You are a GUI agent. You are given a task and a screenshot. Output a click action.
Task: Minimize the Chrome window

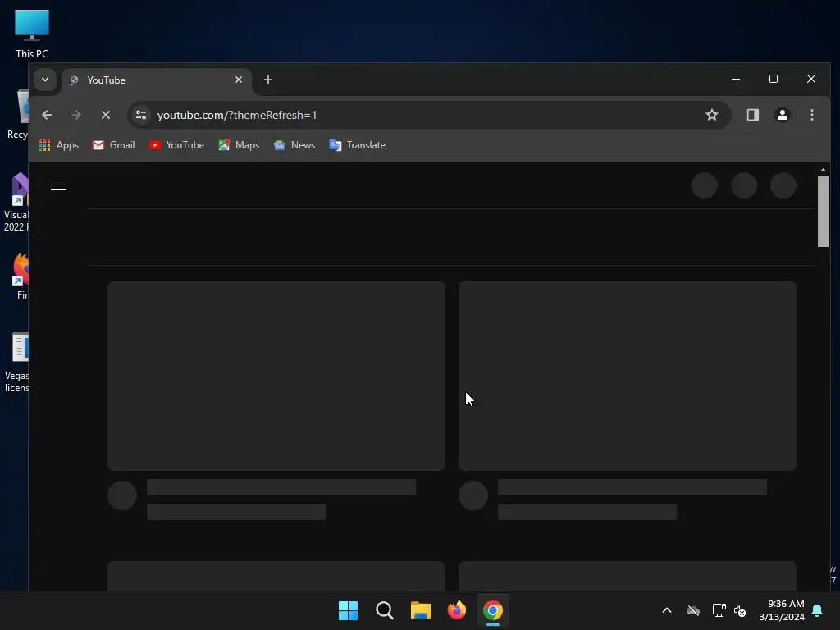coord(736,80)
